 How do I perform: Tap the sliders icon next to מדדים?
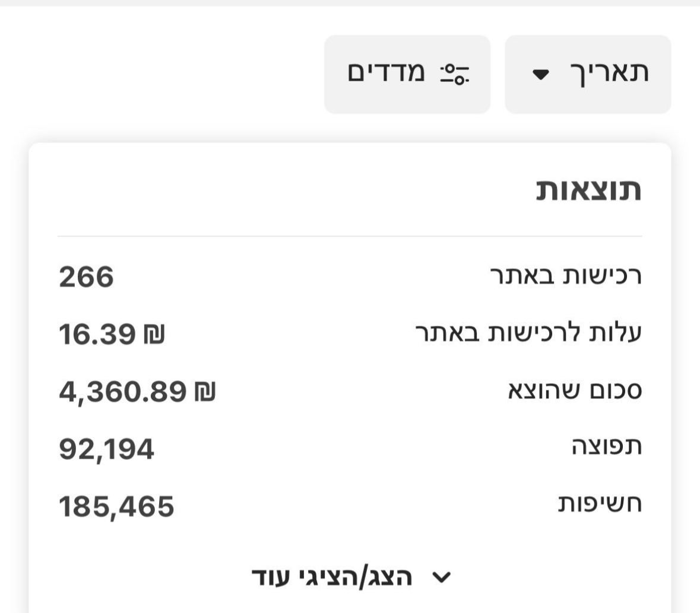454,75
